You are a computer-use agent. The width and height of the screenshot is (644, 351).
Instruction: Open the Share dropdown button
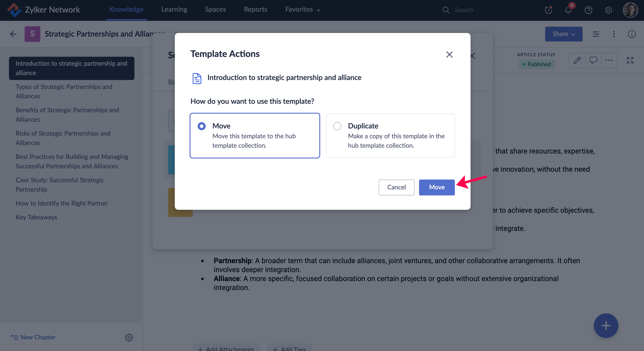pos(564,34)
